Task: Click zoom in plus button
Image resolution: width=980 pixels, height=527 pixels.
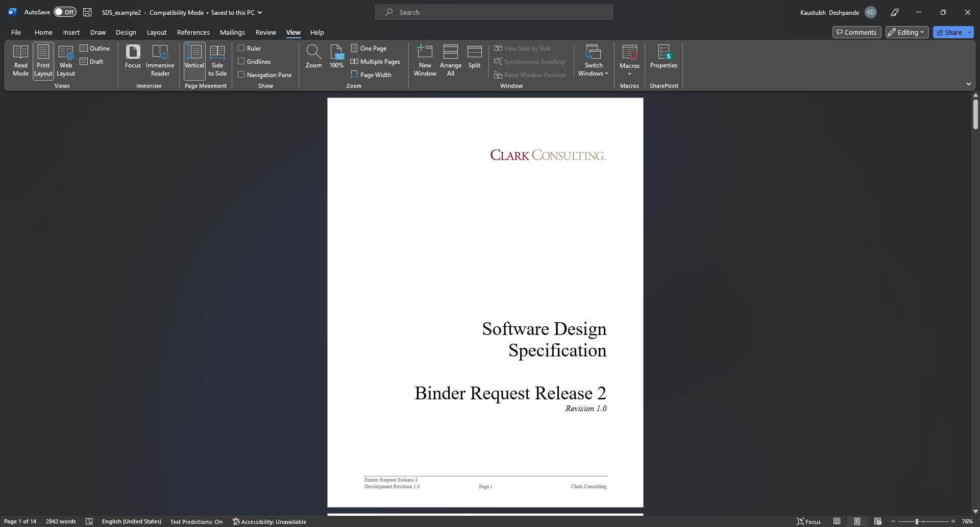Action: click(953, 521)
